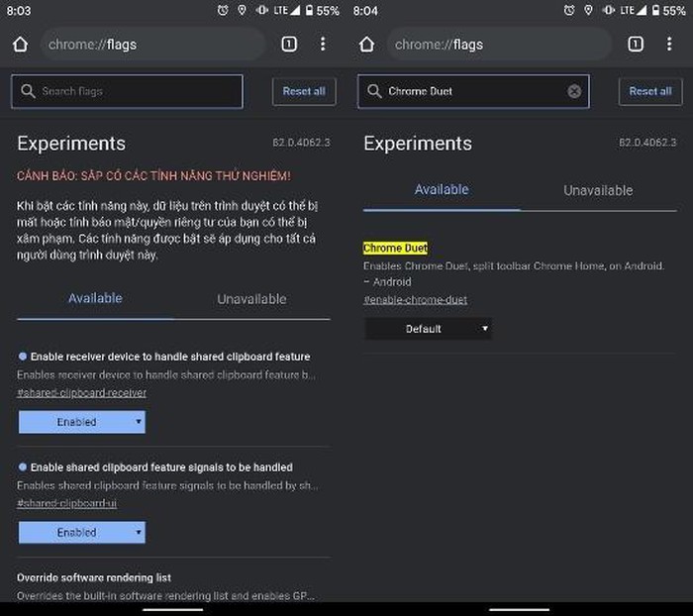Tap location icon in left status bar

pyautogui.click(x=242, y=10)
